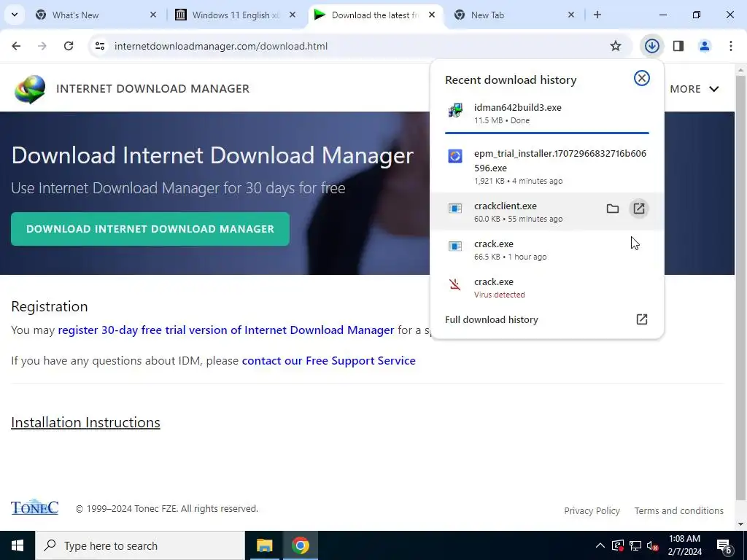
Task: Click the Internet Download Manager logo
Action: pos(29,89)
